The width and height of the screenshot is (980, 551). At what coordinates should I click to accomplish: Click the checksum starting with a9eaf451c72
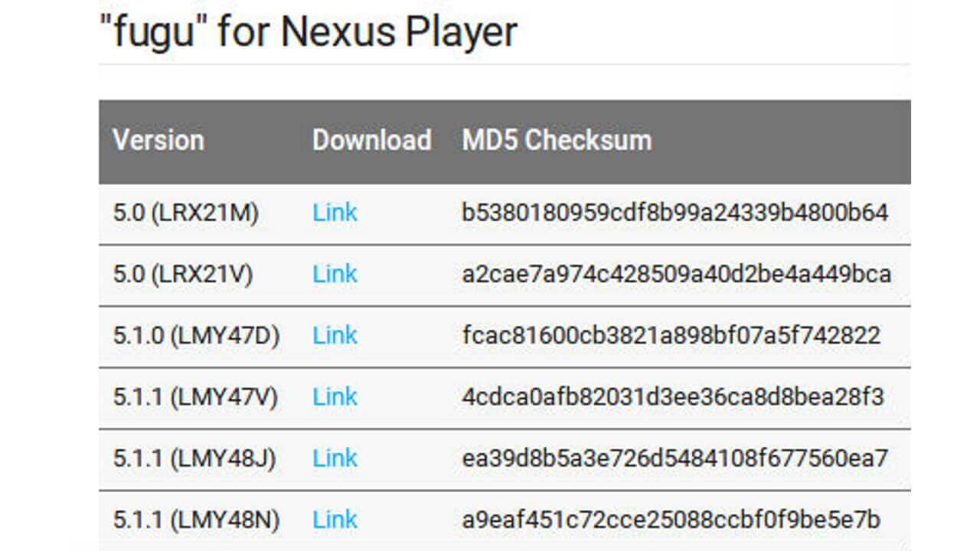click(x=670, y=519)
